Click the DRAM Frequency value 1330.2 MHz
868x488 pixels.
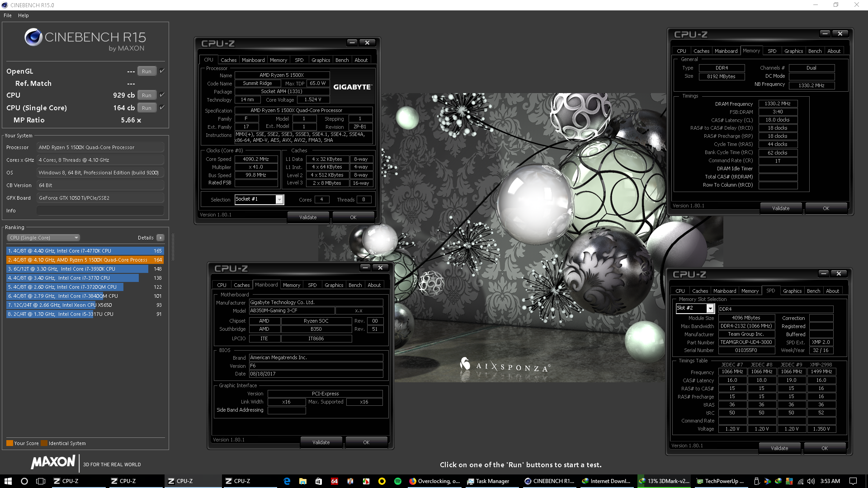tap(778, 103)
